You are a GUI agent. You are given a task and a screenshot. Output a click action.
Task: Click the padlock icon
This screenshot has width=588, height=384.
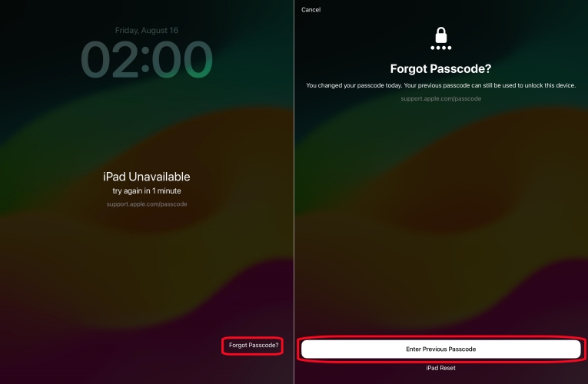click(441, 35)
